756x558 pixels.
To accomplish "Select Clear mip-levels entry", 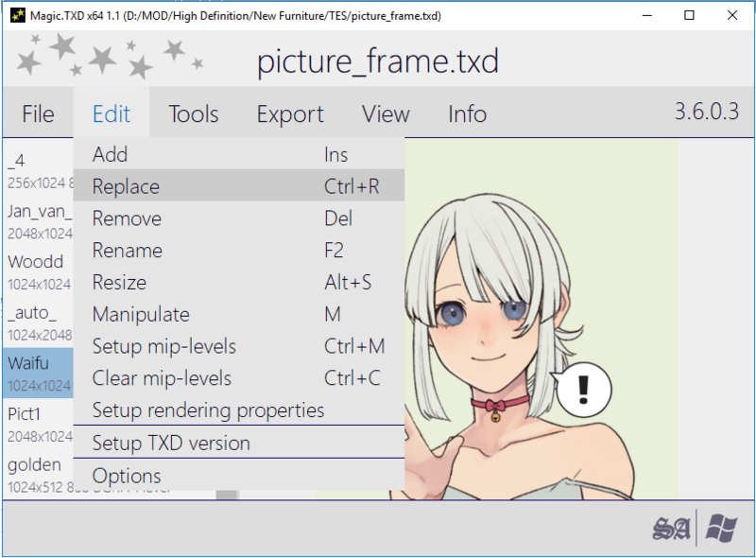I will 239,377.
